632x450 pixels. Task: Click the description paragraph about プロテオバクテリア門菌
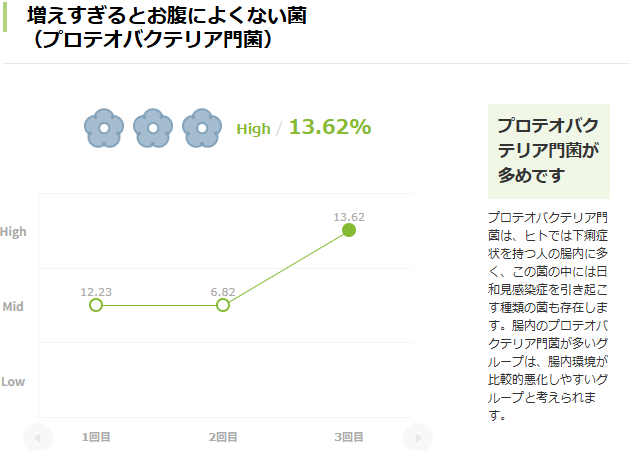pyautogui.click(x=547, y=315)
